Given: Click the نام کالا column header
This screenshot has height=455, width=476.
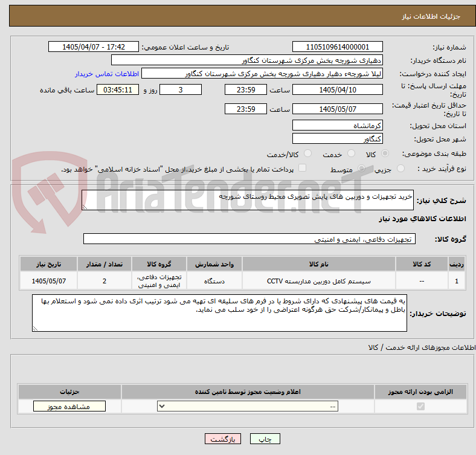Looking at the screenshot, I should [x=319, y=264].
